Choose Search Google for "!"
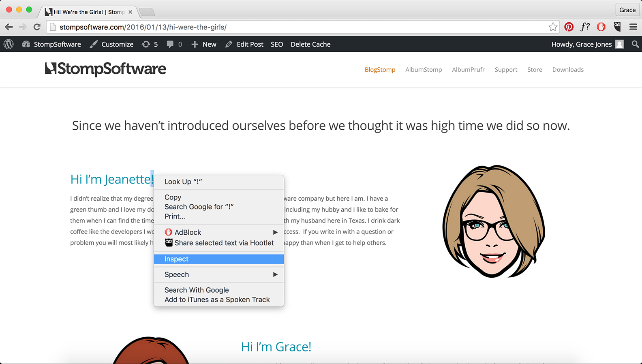642x364 pixels. point(219,207)
